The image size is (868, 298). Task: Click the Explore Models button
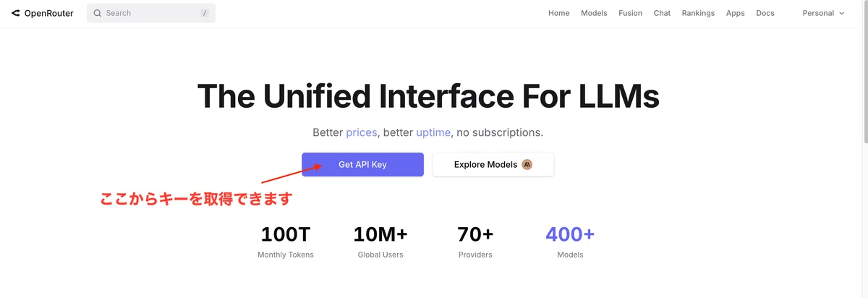[x=493, y=164]
